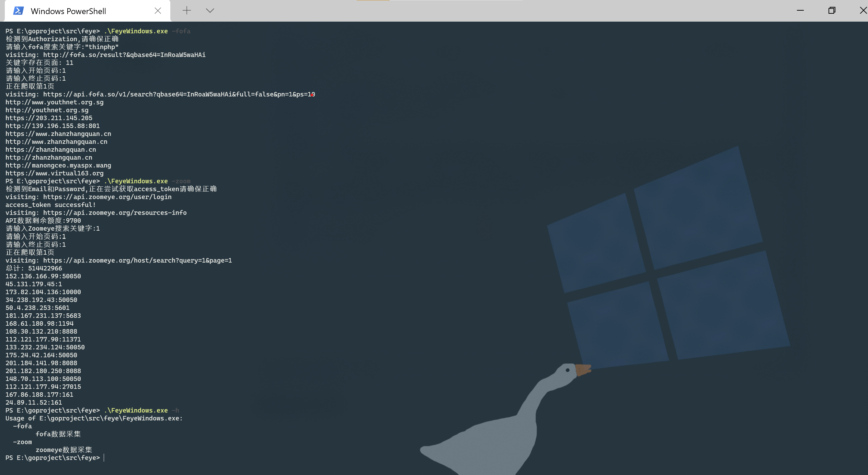Click 133.232.234.124:50050 entry
The height and width of the screenshot is (475, 868).
coord(45,347)
